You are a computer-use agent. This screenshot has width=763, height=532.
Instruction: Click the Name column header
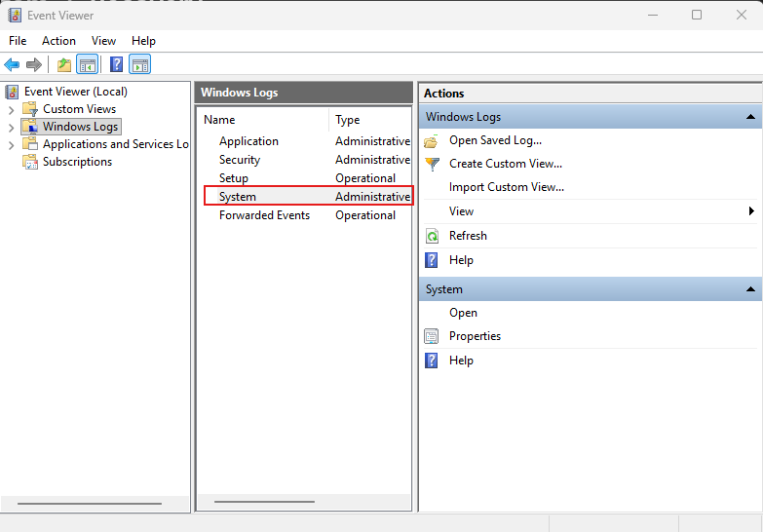[263, 120]
